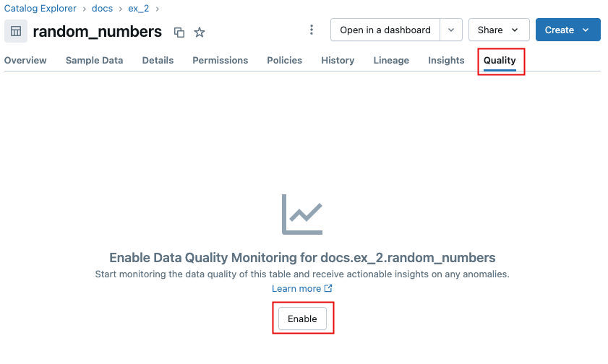Navigate to ex_2 schema breadcrumb
Viewport: 608px width, 364px height.
138,9
